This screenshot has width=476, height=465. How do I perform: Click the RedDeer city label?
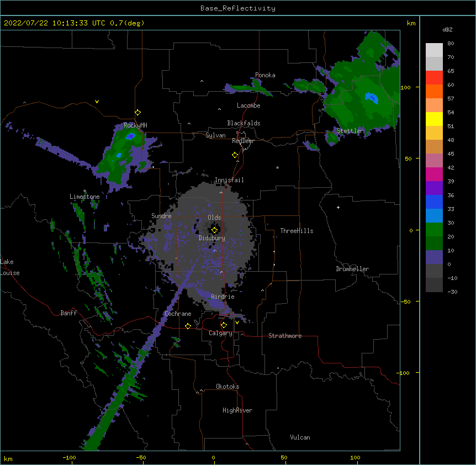[x=243, y=141]
